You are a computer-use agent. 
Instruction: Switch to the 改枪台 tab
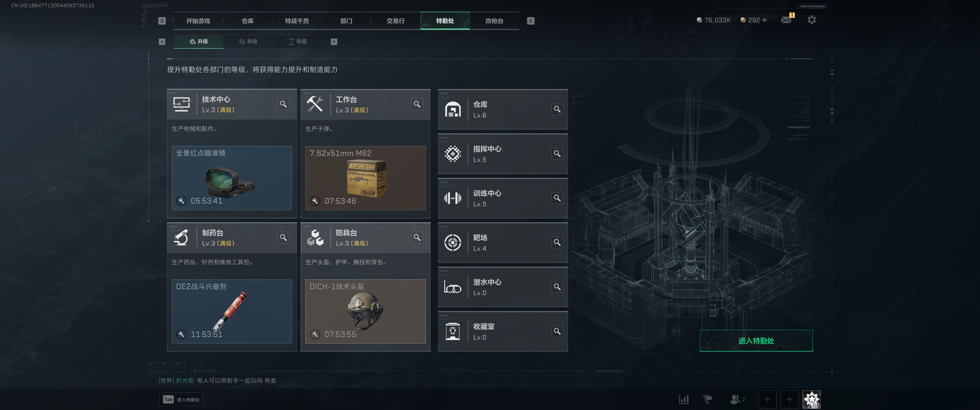pos(494,21)
